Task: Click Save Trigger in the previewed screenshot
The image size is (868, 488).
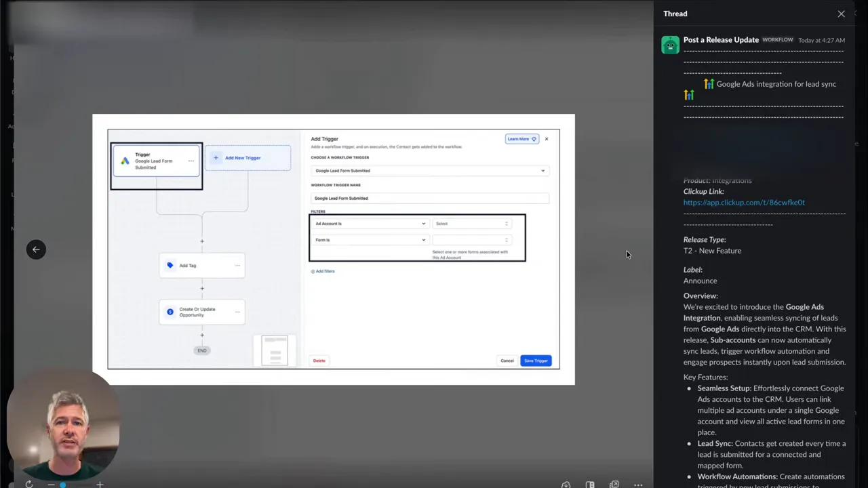Action: click(536, 361)
